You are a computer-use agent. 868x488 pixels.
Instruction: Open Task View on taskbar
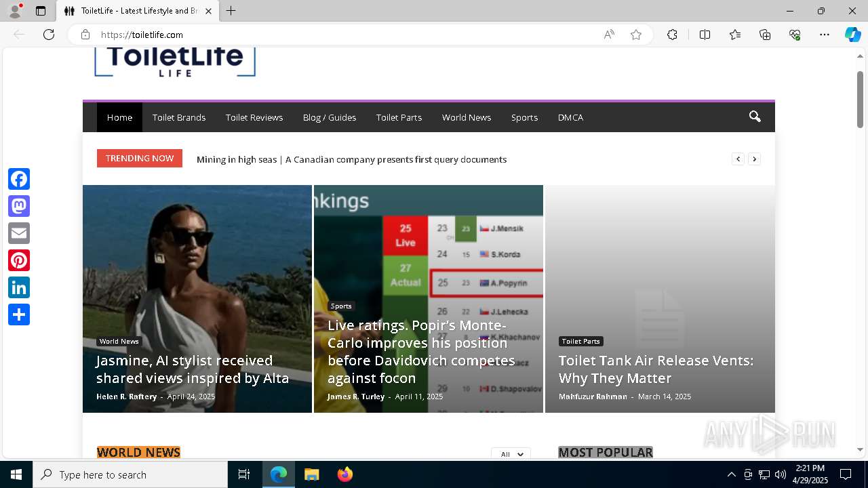pyautogui.click(x=244, y=474)
